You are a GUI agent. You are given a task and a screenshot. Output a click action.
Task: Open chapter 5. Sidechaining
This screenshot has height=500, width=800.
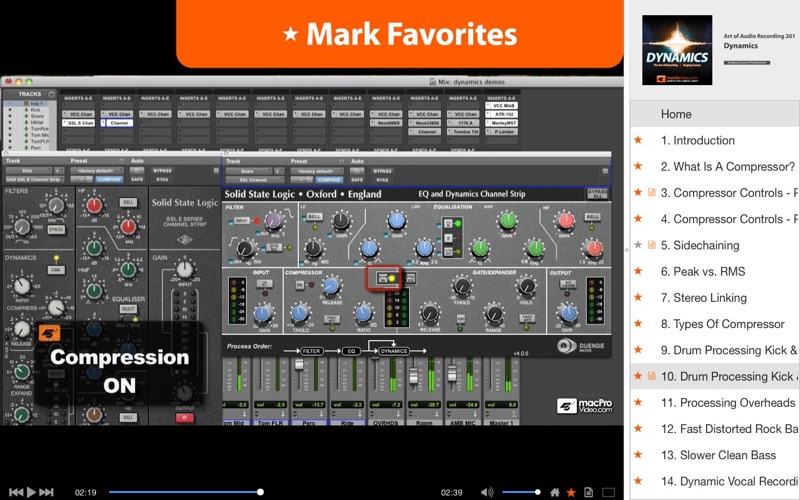pyautogui.click(x=700, y=245)
